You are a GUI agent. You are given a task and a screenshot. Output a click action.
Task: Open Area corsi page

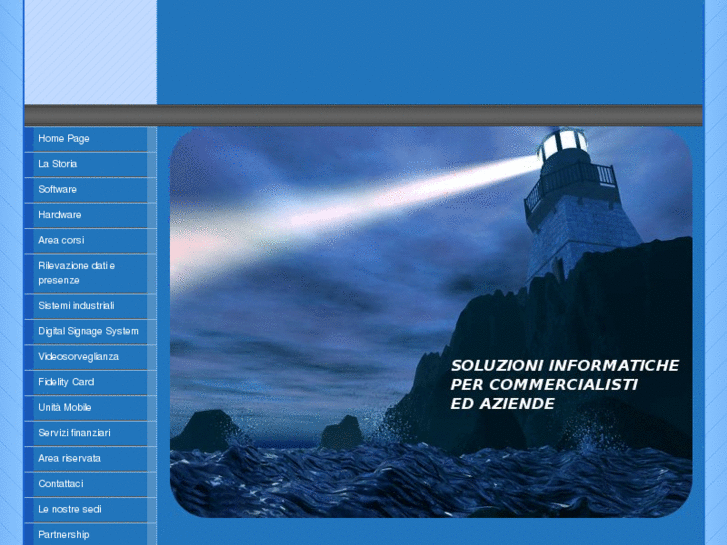pos(90,241)
